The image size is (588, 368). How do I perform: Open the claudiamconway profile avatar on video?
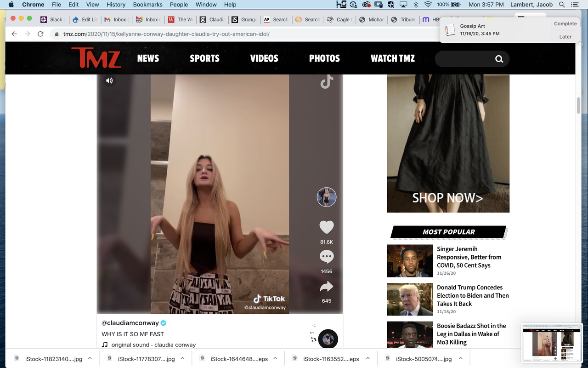(x=327, y=197)
